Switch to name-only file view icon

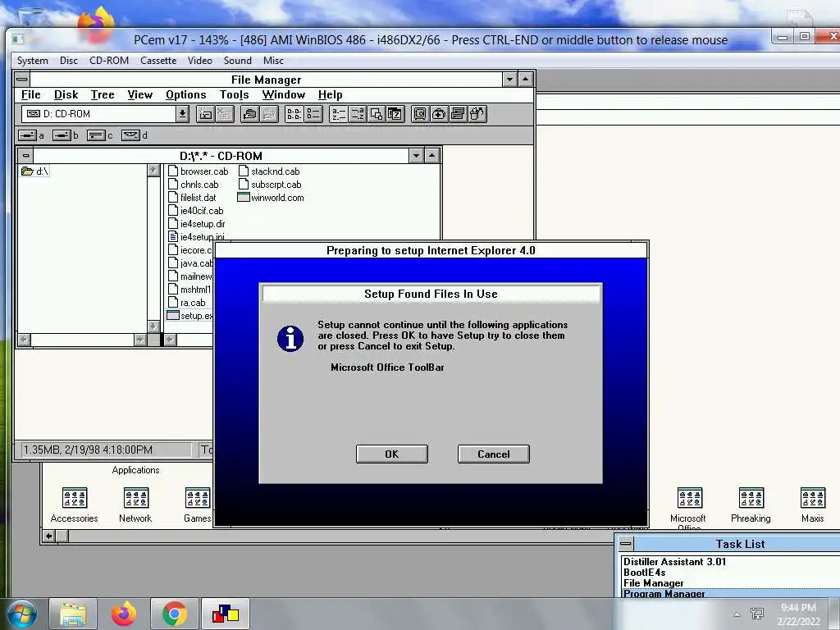click(x=294, y=114)
